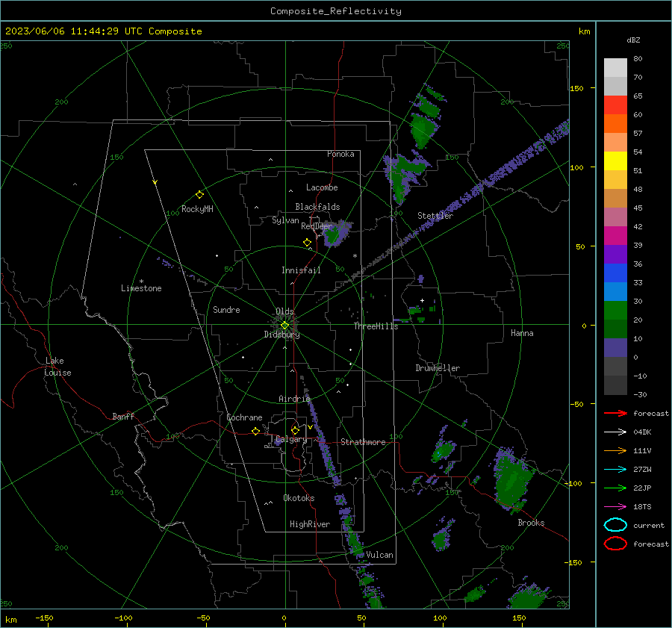
Task: Click the Cochrane city label
Action: 244,417
